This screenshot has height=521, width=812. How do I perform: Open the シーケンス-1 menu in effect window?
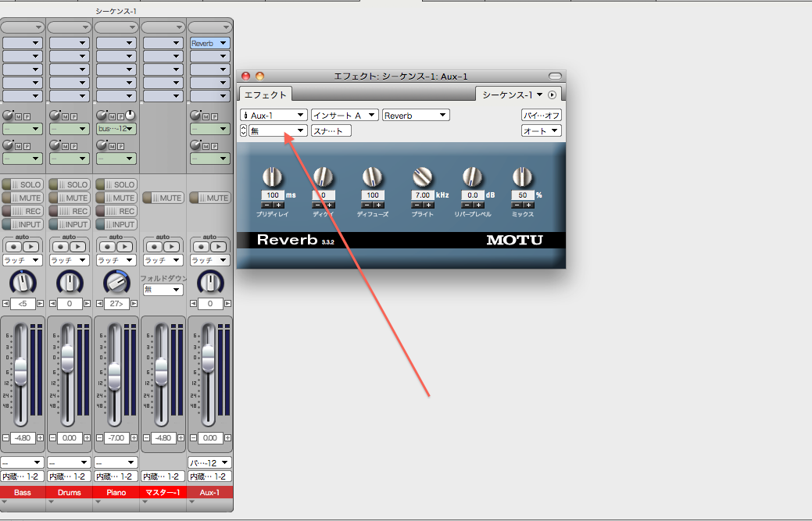[512, 95]
